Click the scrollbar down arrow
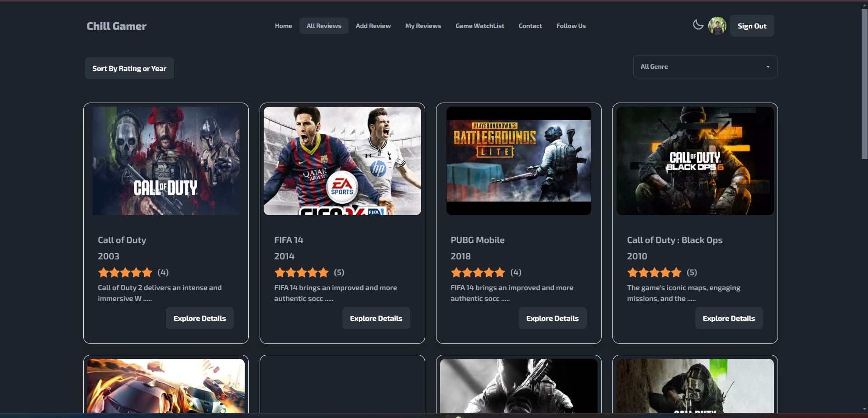Screen dimensions: 868x418 point(864,409)
